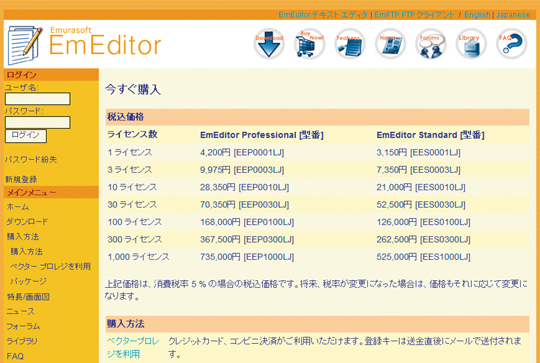Open ライブラリ menu item
The image size is (540, 363).
click(x=22, y=341)
